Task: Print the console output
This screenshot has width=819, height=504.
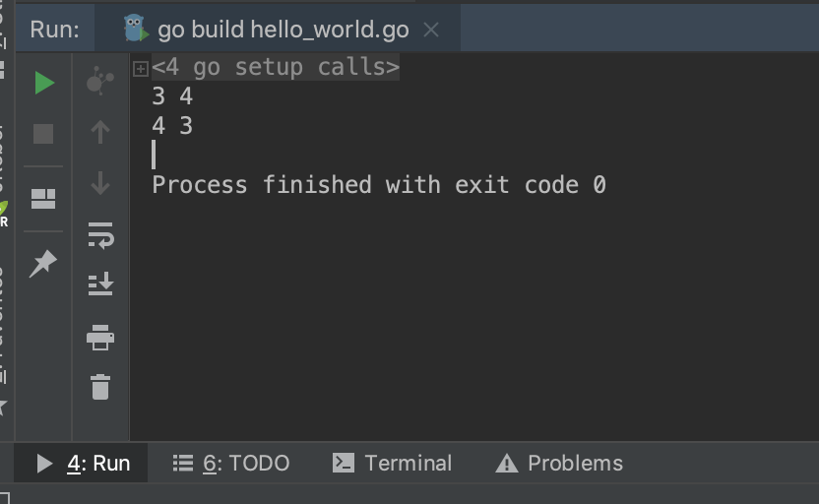Action: [100, 338]
